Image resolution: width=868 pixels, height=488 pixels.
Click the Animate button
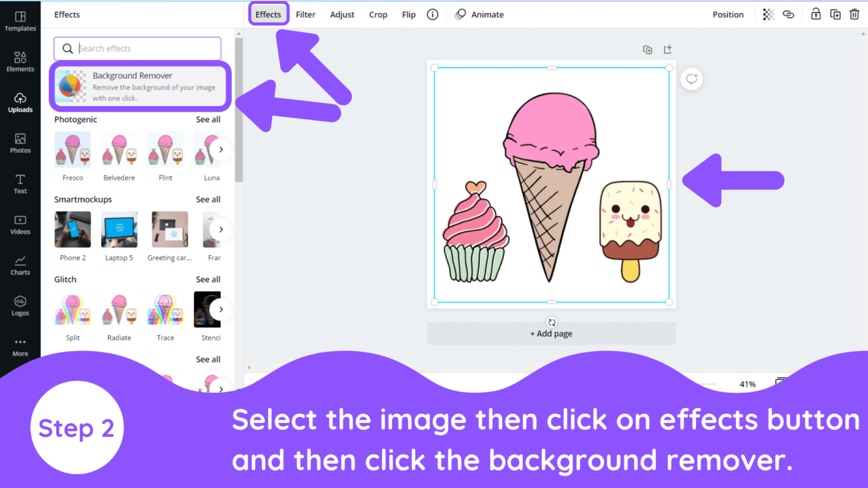click(479, 14)
